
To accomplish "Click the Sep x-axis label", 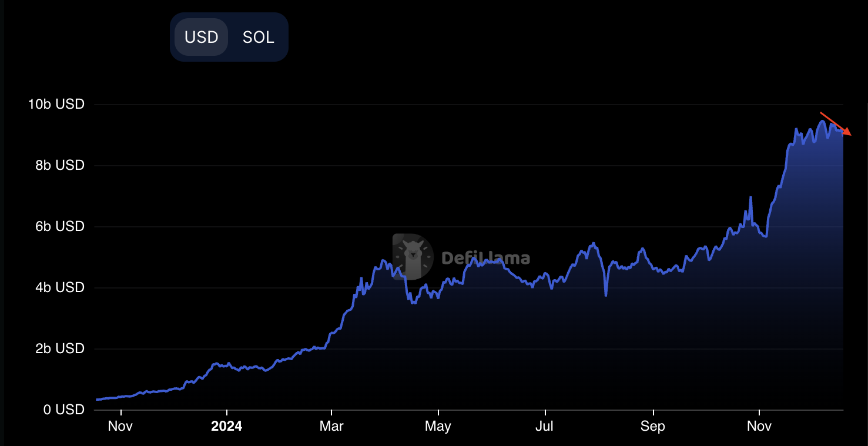I will (653, 426).
